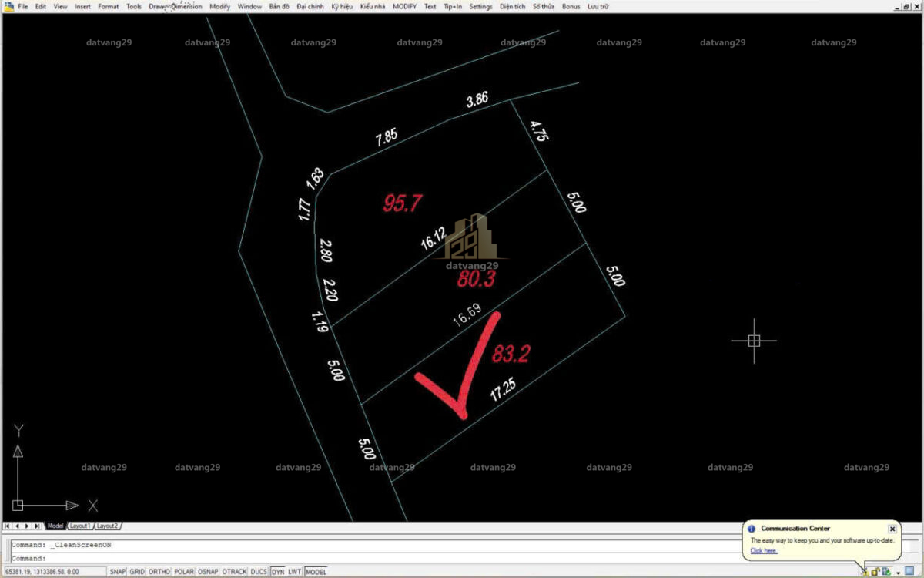Toggle OSNAP object snap
Screen dimensions: 924x578
tap(207, 572)
